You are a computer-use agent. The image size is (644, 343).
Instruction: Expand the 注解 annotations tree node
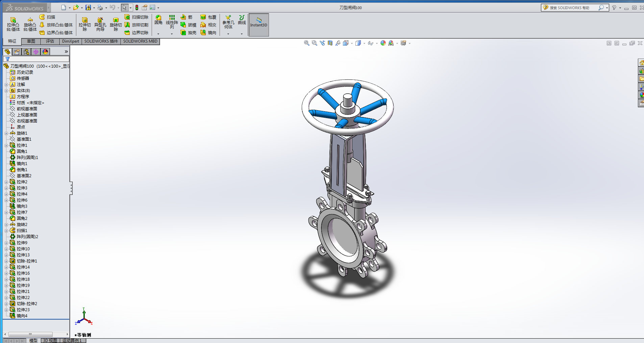pos(6,85)
